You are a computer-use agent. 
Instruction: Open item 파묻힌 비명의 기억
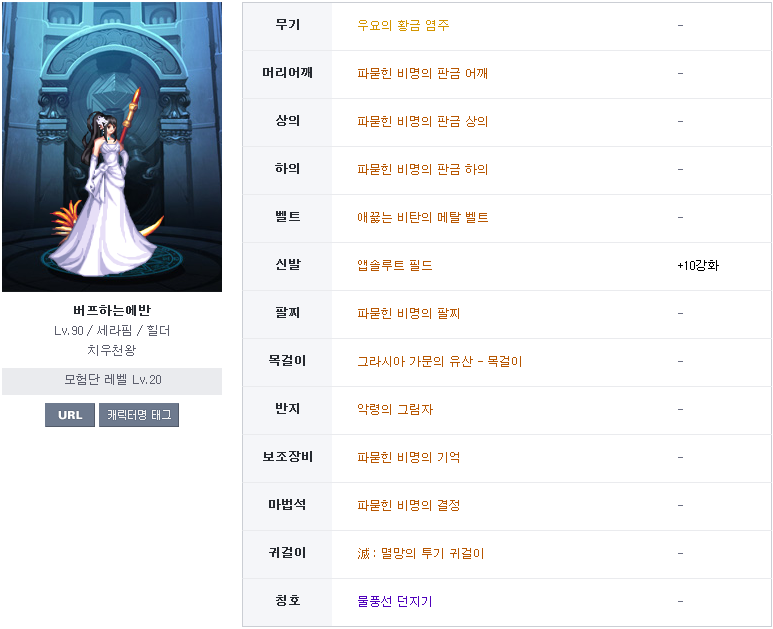tap(408, 457)
